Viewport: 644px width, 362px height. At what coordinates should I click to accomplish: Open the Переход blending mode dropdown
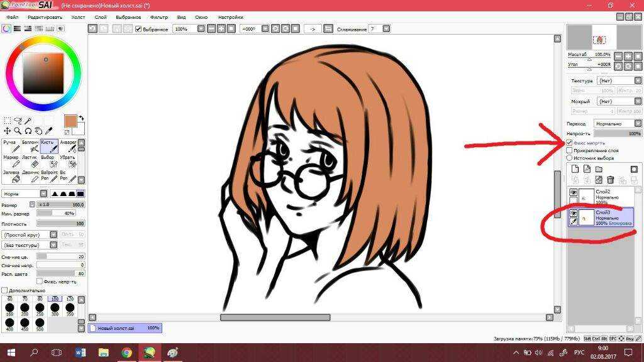click(618, 124)
